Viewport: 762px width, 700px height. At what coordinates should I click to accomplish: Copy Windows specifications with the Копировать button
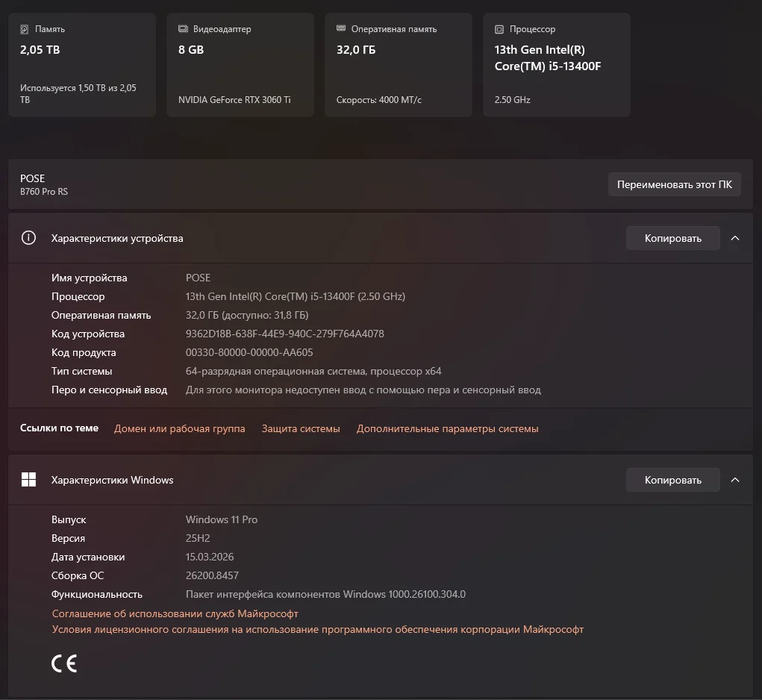tap(673, 480)
